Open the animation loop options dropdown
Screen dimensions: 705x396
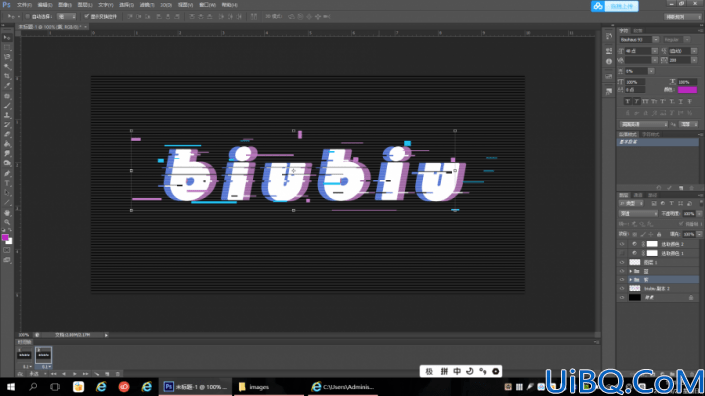38,374
